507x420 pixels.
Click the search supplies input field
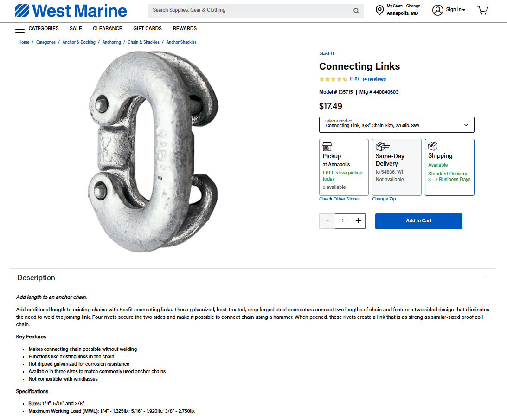pyautogui.click(x=250, y=10)
